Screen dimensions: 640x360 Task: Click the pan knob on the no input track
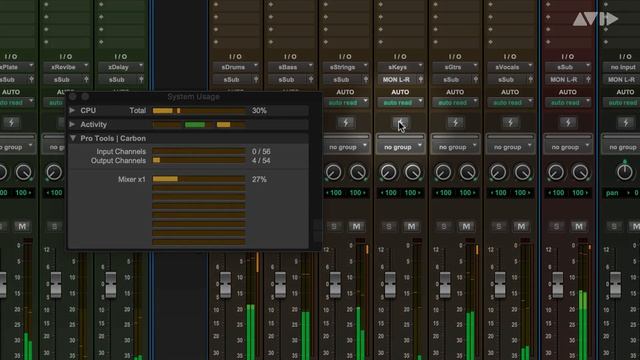624,172
